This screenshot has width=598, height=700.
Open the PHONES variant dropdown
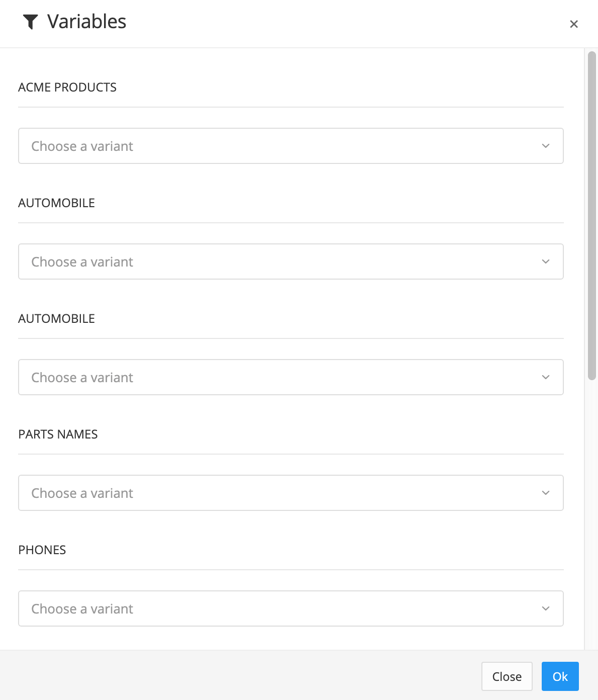pyautogui.click(x=291, y=608)
